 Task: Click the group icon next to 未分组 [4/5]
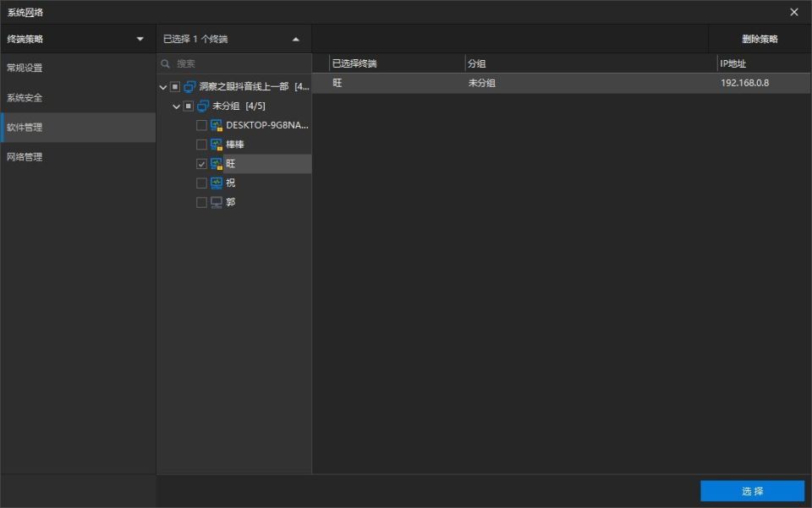[203, 106]
